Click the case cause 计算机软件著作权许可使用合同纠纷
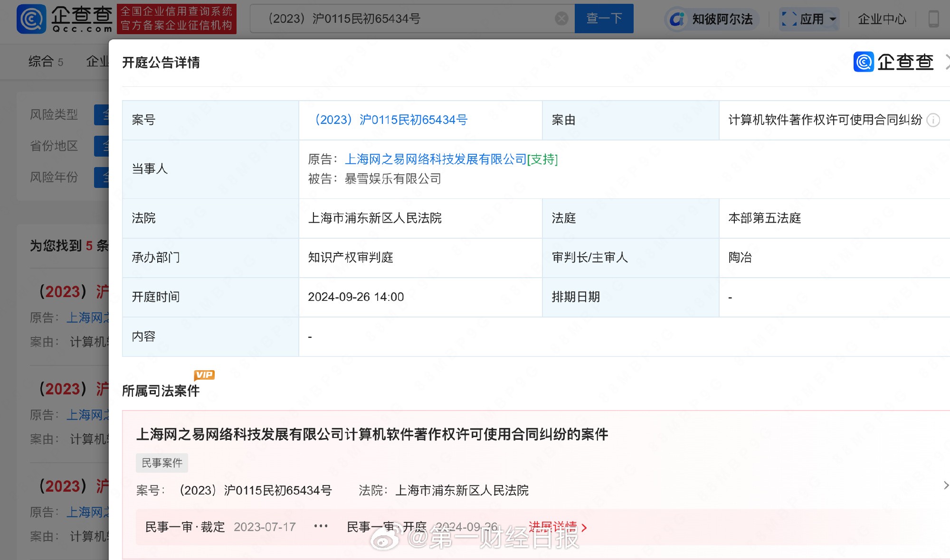 [825, 120]
